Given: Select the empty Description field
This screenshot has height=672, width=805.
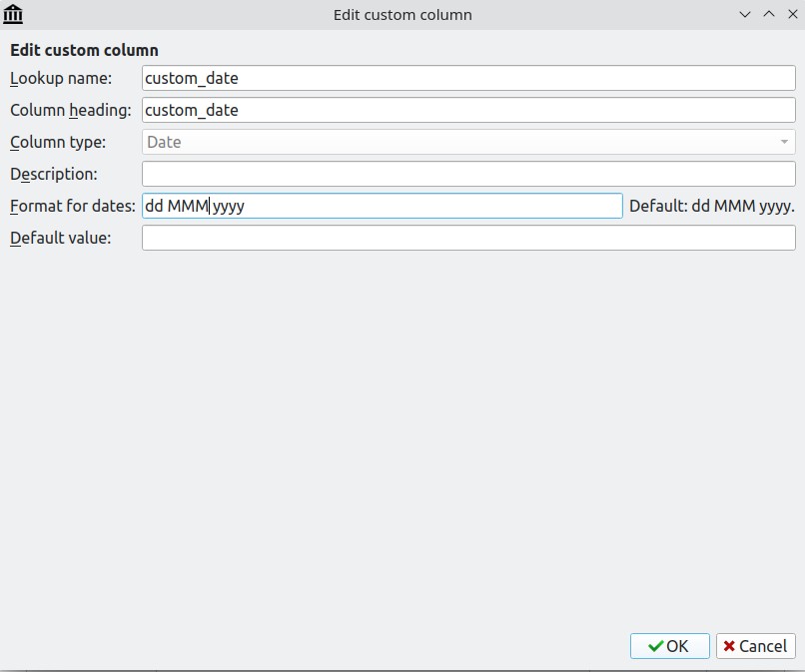Looking at the screenshot, I should coord(468,174).
